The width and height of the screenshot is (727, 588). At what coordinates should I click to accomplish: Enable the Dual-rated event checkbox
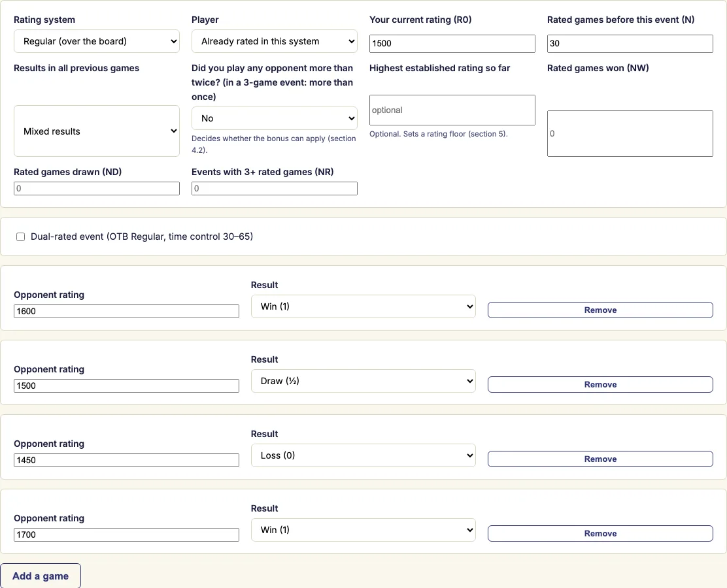click(x=20, y=237)
